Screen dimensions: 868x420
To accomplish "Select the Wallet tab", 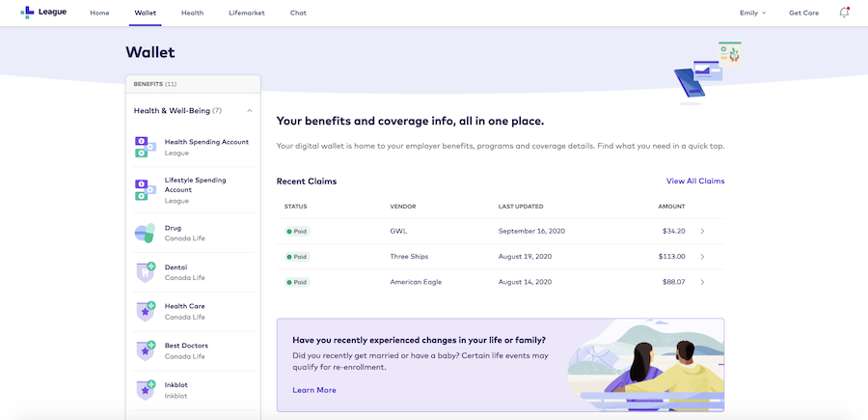I will pos(145,13).
